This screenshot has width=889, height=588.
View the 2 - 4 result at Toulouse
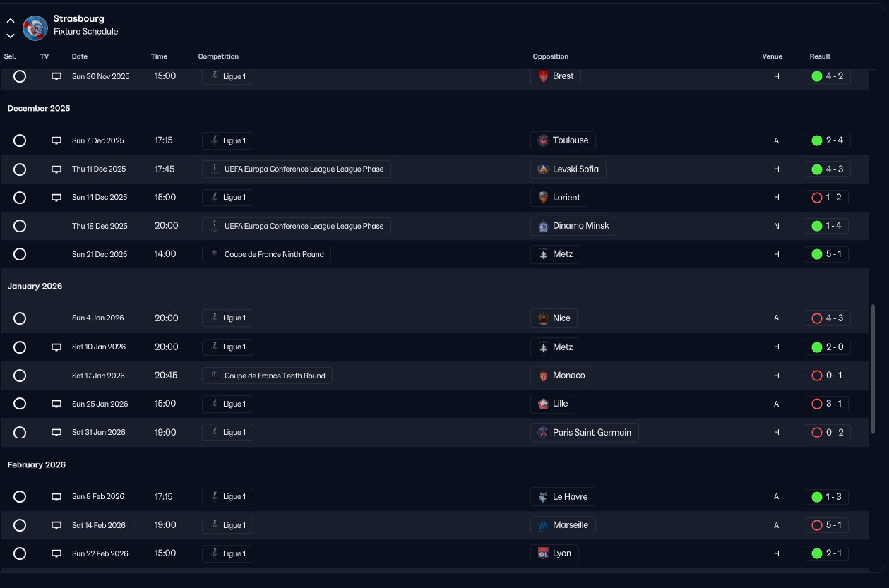[x=827, y=140]
